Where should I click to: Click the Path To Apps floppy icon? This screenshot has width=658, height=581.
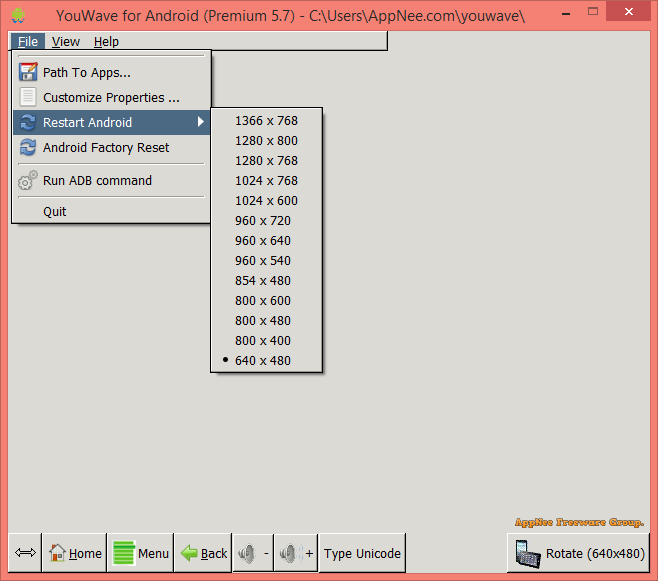pyautogui.click(x=28, y=72)
